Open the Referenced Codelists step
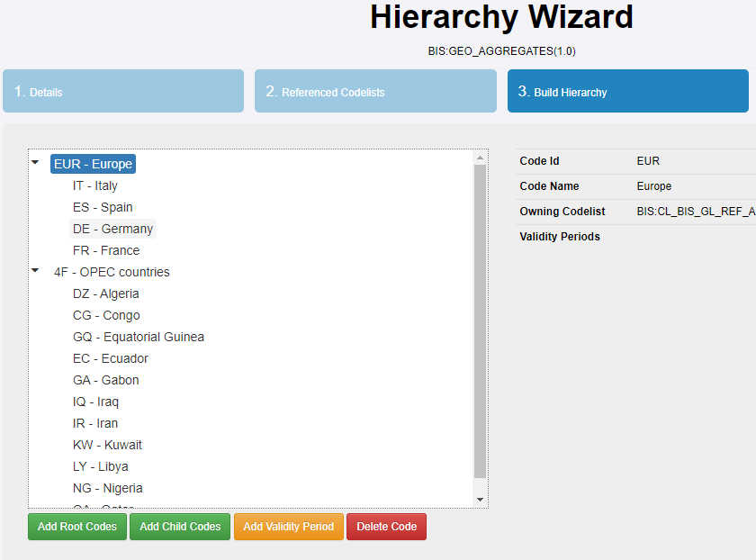 point(375,92)
